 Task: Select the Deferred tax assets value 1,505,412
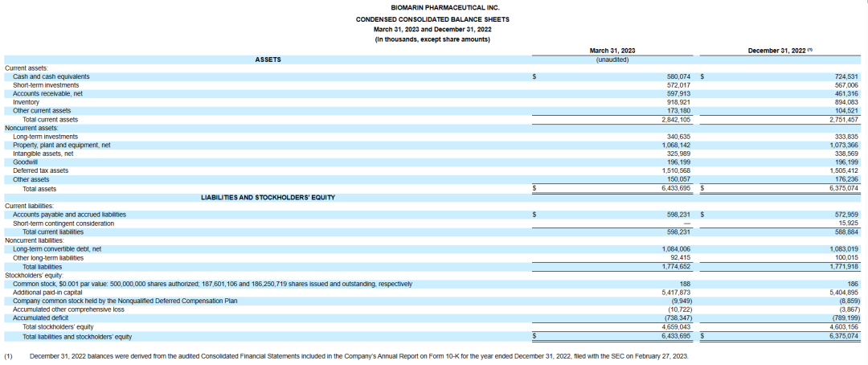click(843, 171)
